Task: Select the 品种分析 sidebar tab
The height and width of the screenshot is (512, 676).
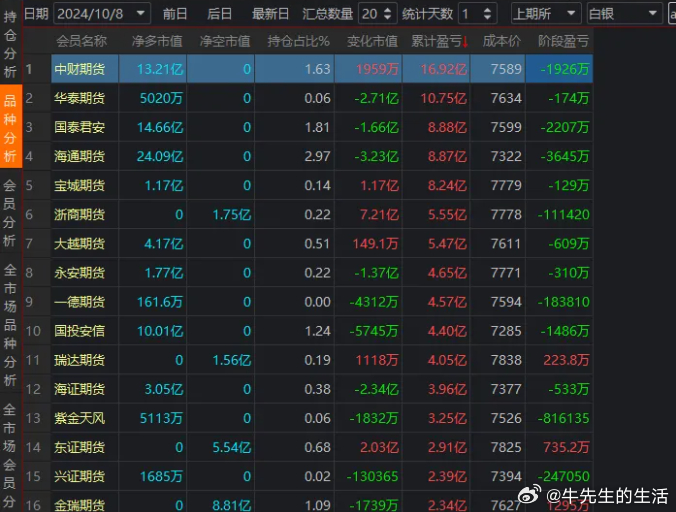Action: (11, 128)
